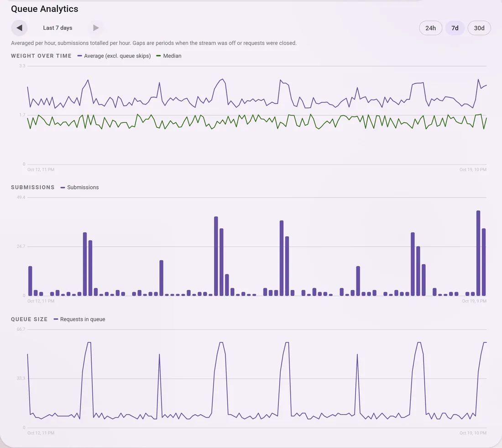Advance to the next period arrow
502x448 pixels.
tap(96, 28)
